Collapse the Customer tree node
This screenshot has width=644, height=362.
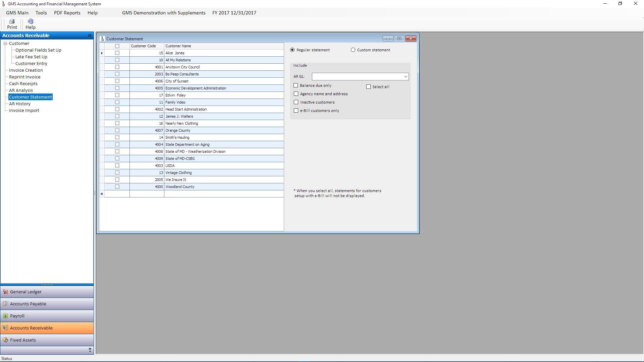(5, 44)
